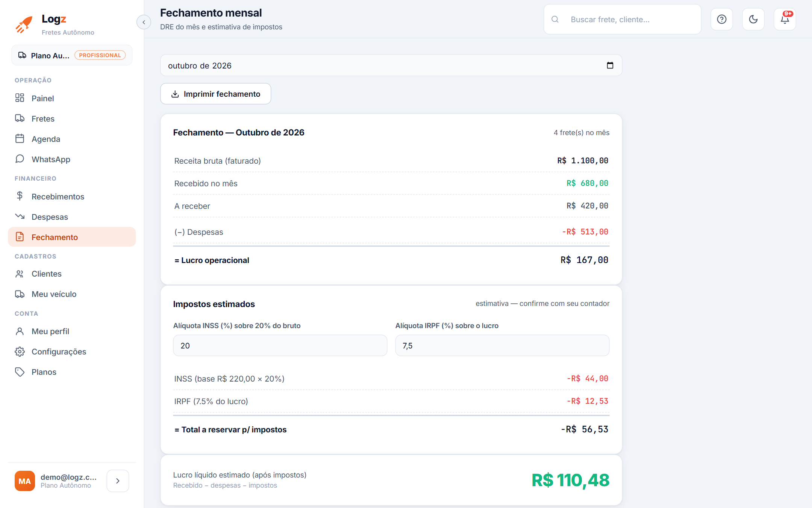Click the Despesas trending-down icon
Viewport: 812px width, 508px height.
point(20,216)
